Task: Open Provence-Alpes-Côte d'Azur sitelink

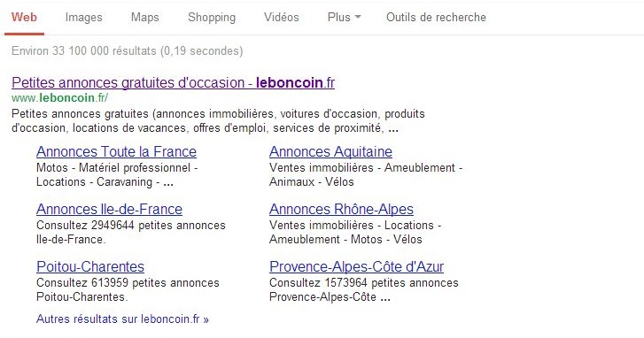Action: (x=356, y=266)
